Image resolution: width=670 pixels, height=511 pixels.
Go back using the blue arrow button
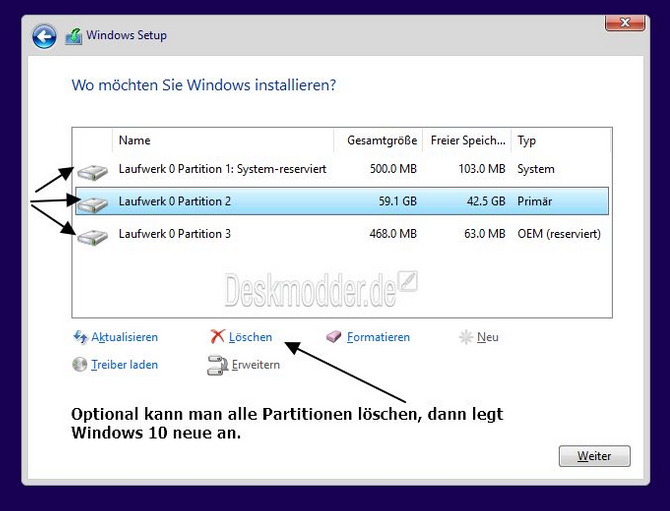coord(44,36)
